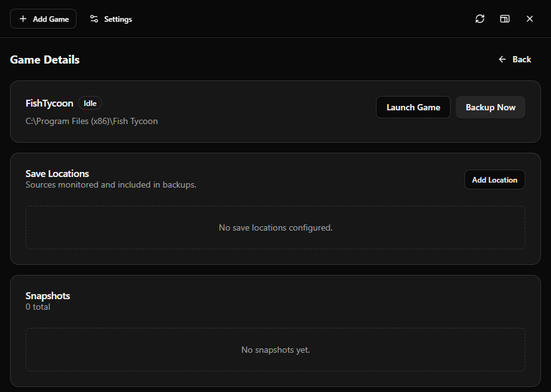Add a new game to the library
Image resolution: width=551 pixels, height=392 pixels.
point(43,19)
